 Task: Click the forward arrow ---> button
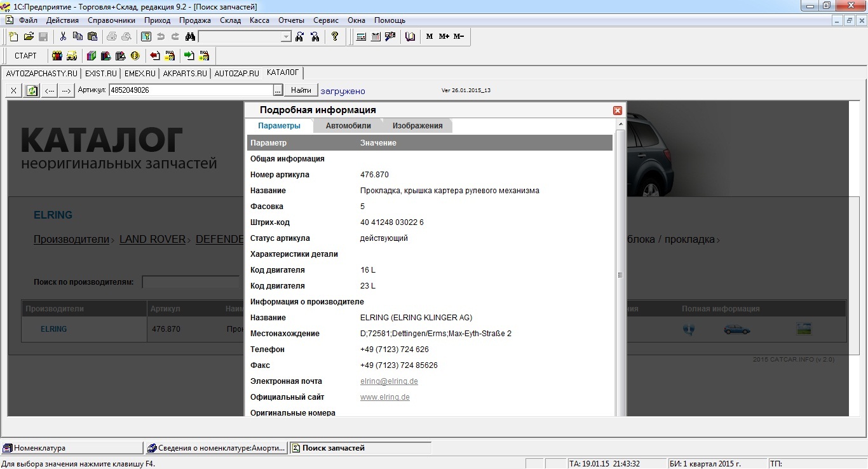click(x=67, y=91)
